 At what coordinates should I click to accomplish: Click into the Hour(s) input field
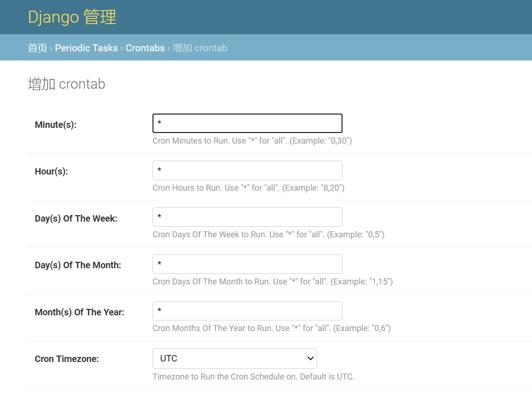click(x=247, y=170)
